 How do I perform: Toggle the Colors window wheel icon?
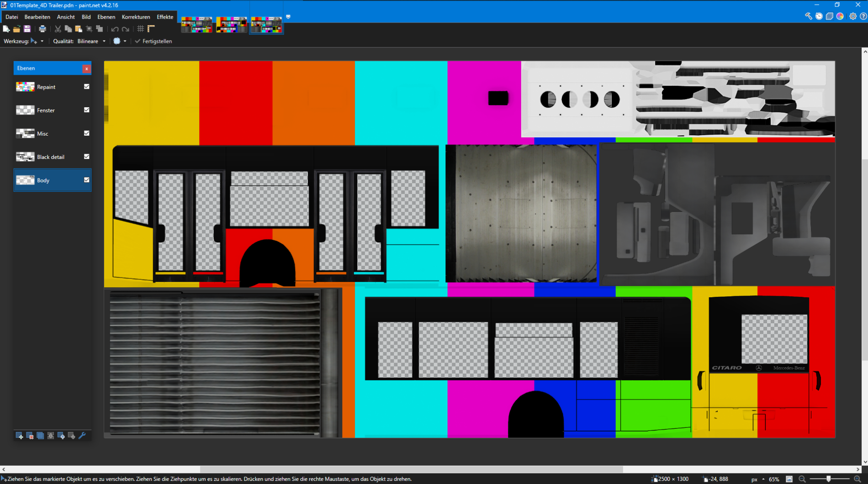[x=840, y=16]
